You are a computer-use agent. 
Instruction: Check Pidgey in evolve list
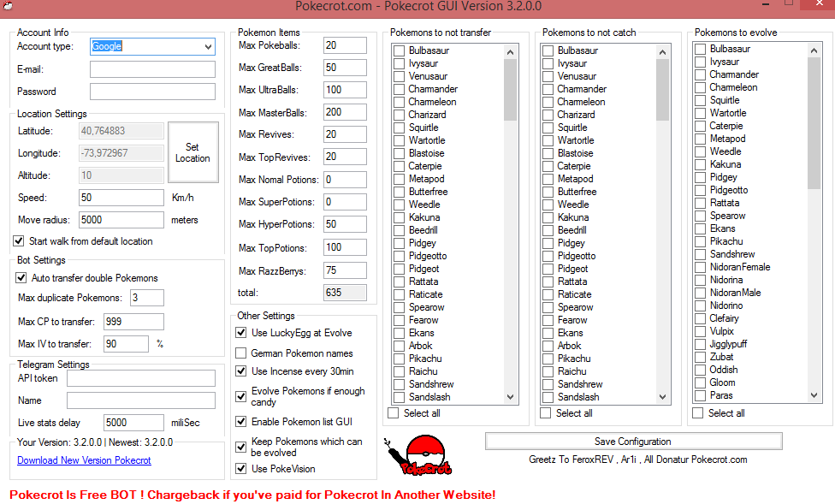(701, 177)
